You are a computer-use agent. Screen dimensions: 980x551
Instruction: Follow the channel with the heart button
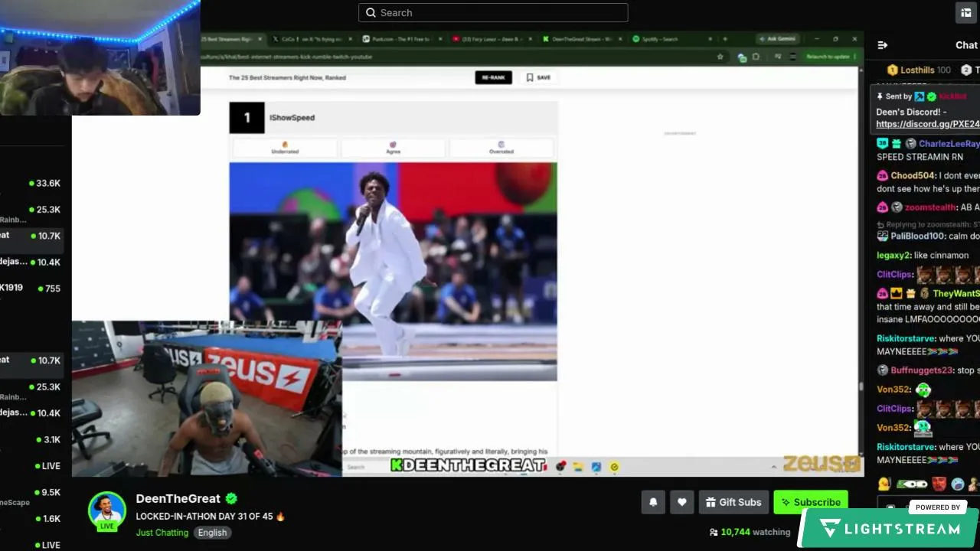pyautogui.click(x=681, y=502)
